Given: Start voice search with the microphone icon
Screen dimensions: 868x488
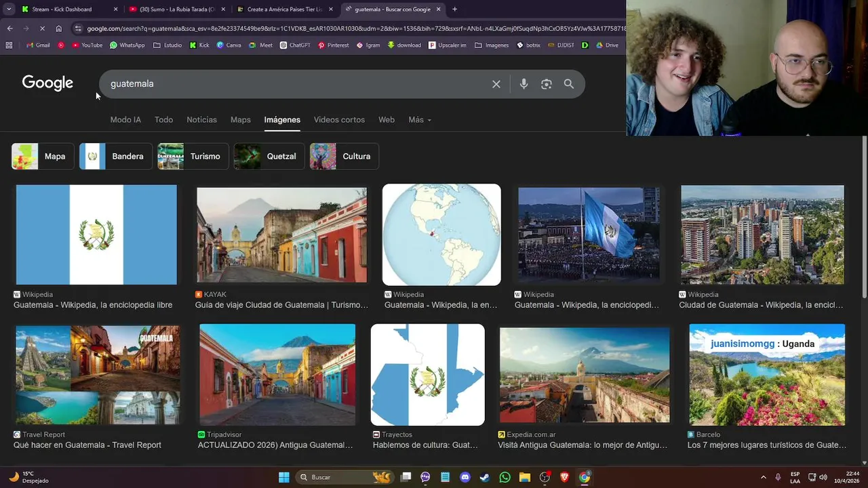Looking at the screenshot, I should [x=524, y=84].
